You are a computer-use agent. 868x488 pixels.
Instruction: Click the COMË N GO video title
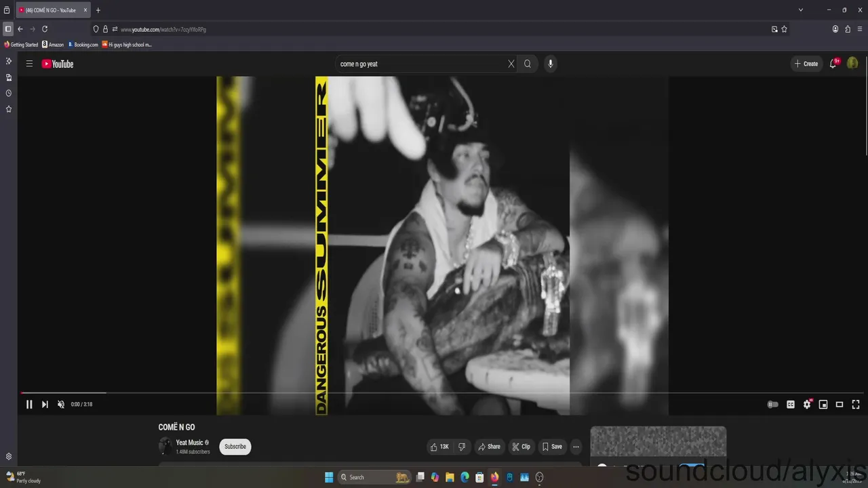tap(176, 427)
